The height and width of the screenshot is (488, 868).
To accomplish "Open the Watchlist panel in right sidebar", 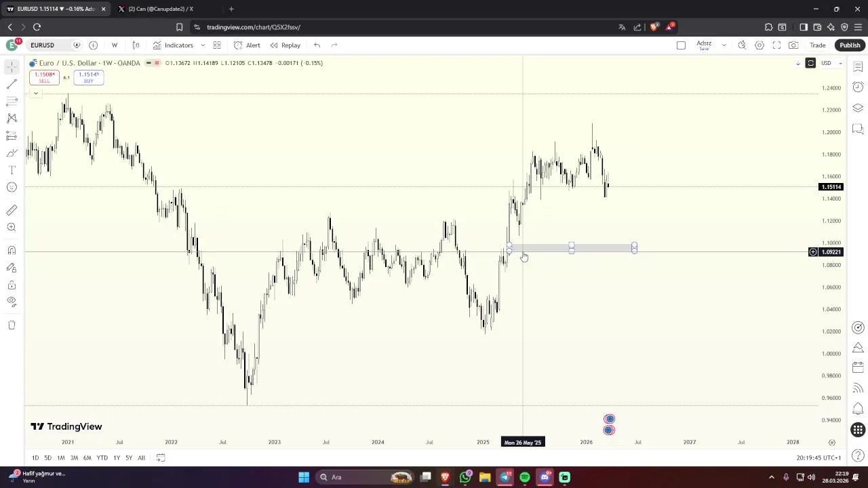I will pyautogui.click(x=858, y=66).
